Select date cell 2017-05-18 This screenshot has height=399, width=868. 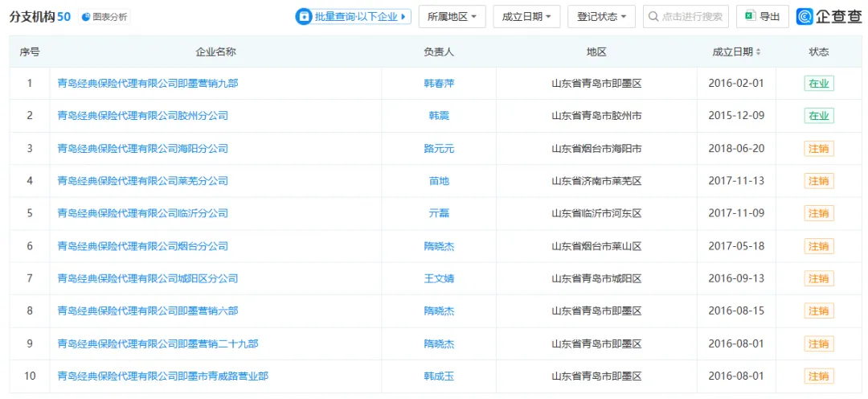pyautogui.click(x=735, y=246)
